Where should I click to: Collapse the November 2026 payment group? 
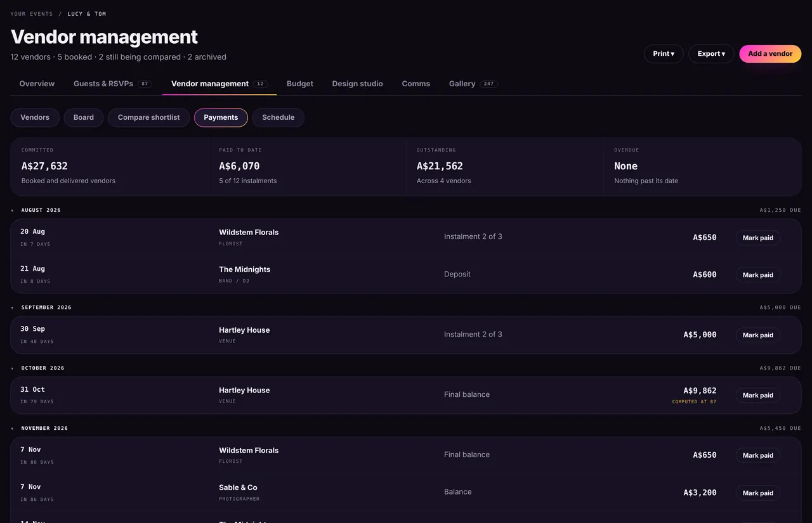pyautogui.click(x=12, y=428)
